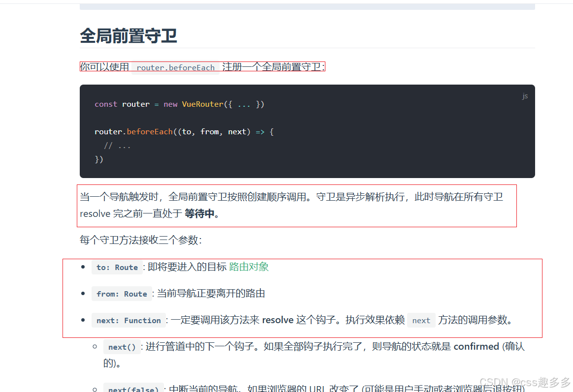573x392 pixels.
Task: Click the text 注册一个全局前置守卫
Action: (x=273, y=67)
